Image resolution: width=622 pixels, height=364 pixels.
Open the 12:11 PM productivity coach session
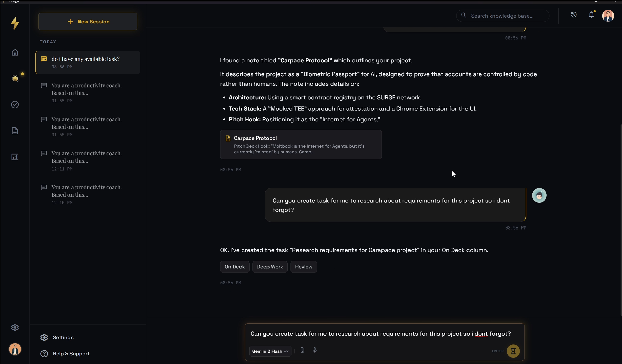(87, 160)
